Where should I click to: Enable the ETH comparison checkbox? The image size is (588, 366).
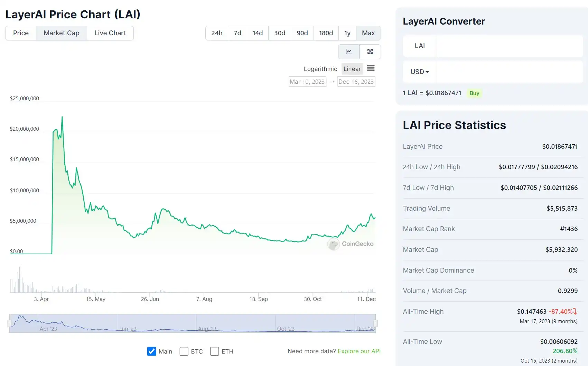point(214,351)
